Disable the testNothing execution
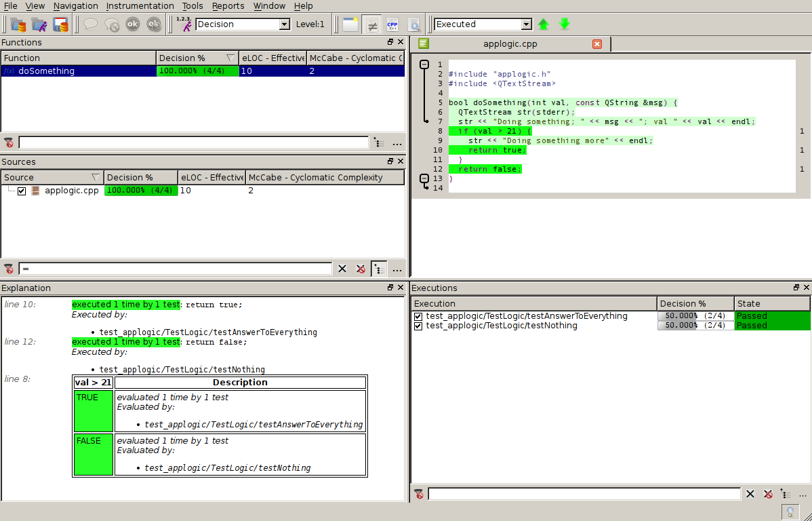The height and width of the screenshot is (521, 812). [418, 326]
